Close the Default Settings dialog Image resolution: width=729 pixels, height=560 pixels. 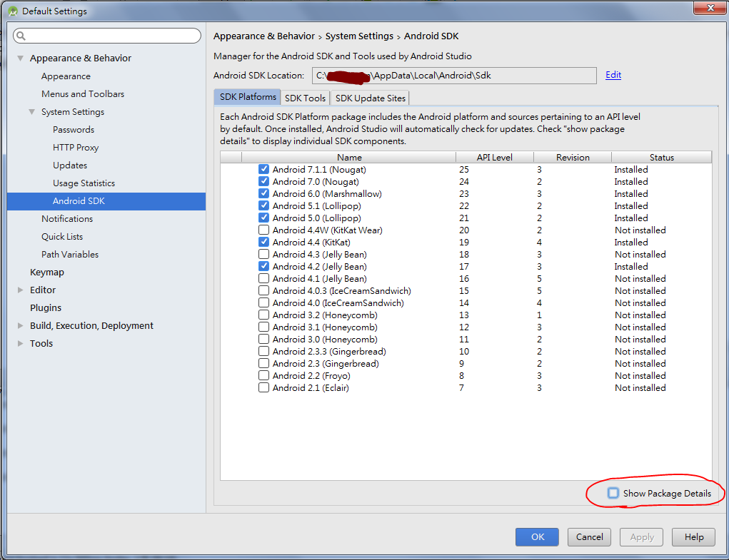[710, 8]
